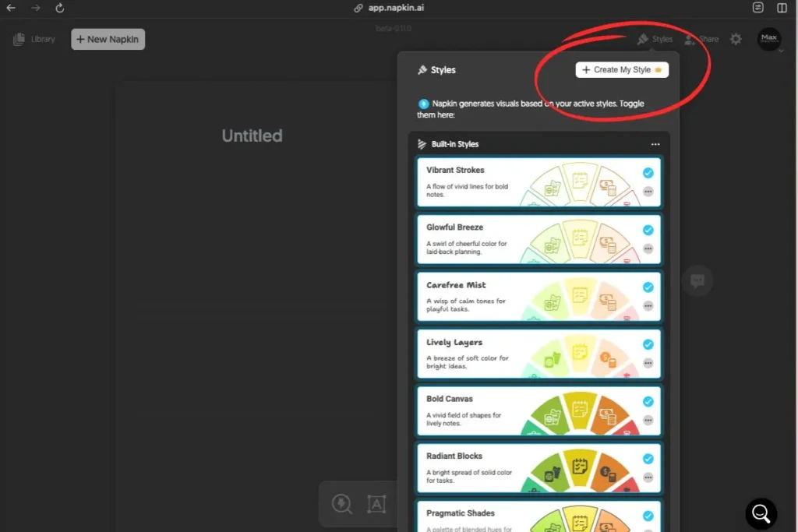The height and width of the screenshot is (532, 798).
Task: Click the text frame tool icon
Action: (376, 504)
